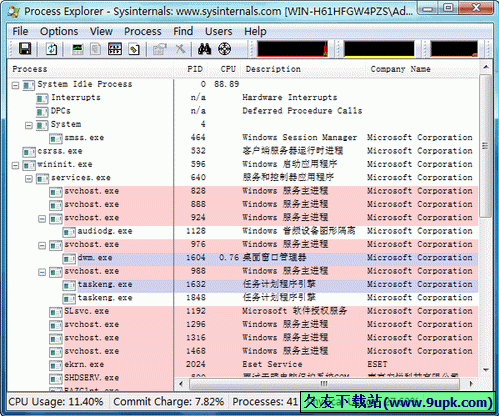Select the System Idle Process row
This screenshot has width=499, height=416.
coord(243,84)
